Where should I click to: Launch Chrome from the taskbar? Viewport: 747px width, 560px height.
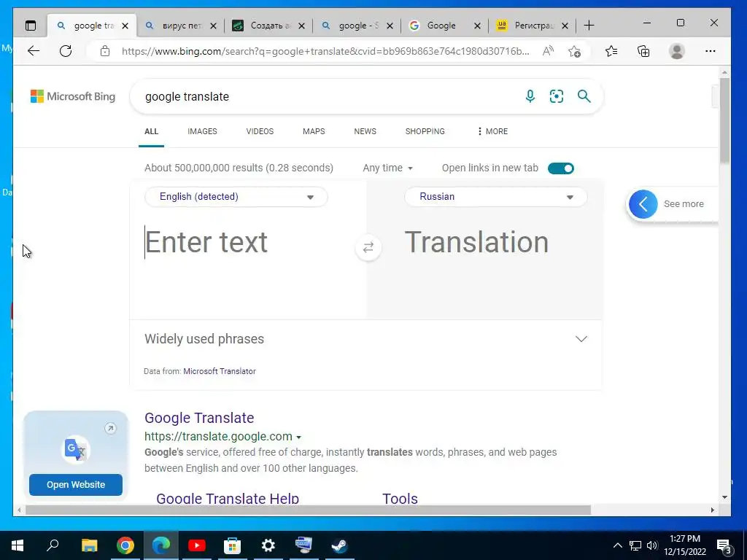[x=125, y=545]
